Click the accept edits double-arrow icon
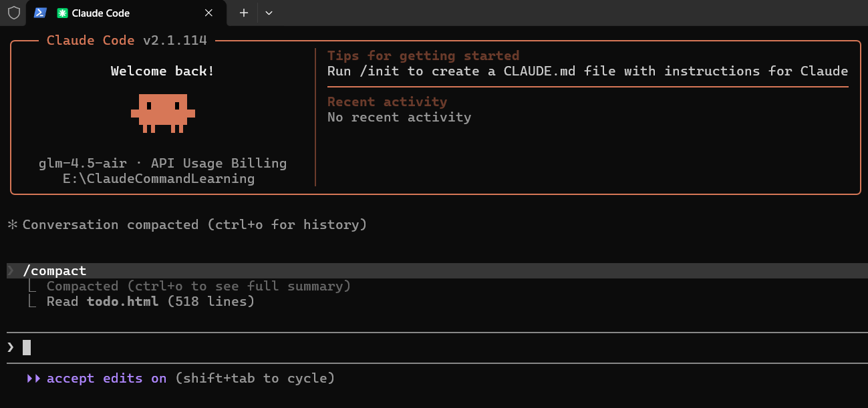 click(x=33, y=379)
